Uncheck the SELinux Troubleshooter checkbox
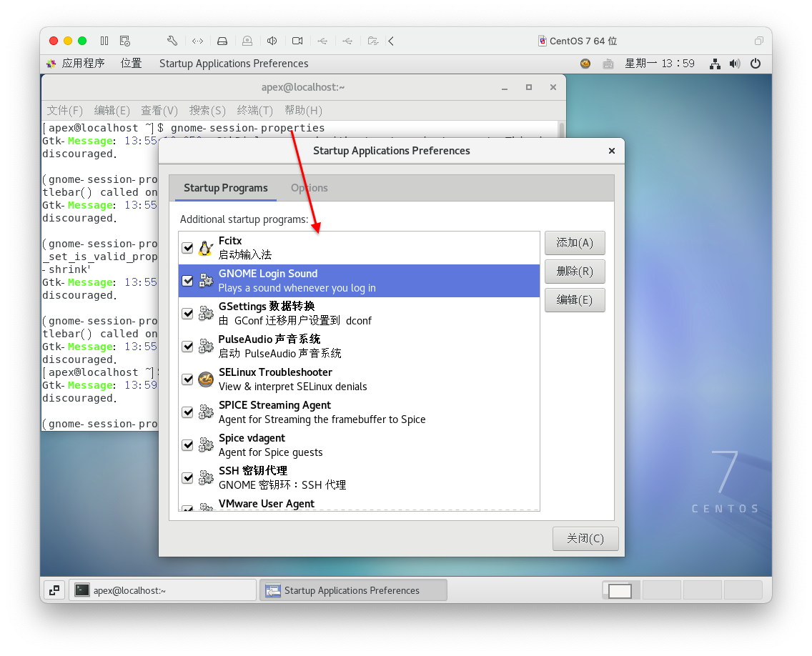 point(187,379)
